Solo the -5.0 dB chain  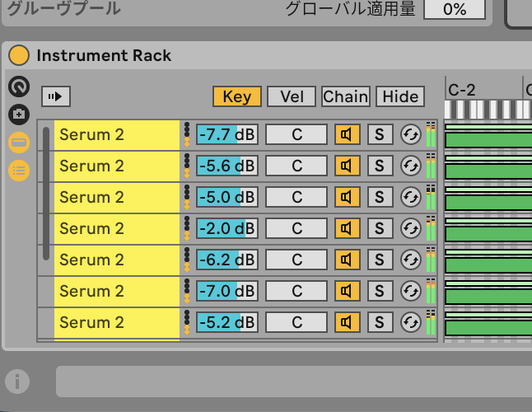(x=380, y=197)
